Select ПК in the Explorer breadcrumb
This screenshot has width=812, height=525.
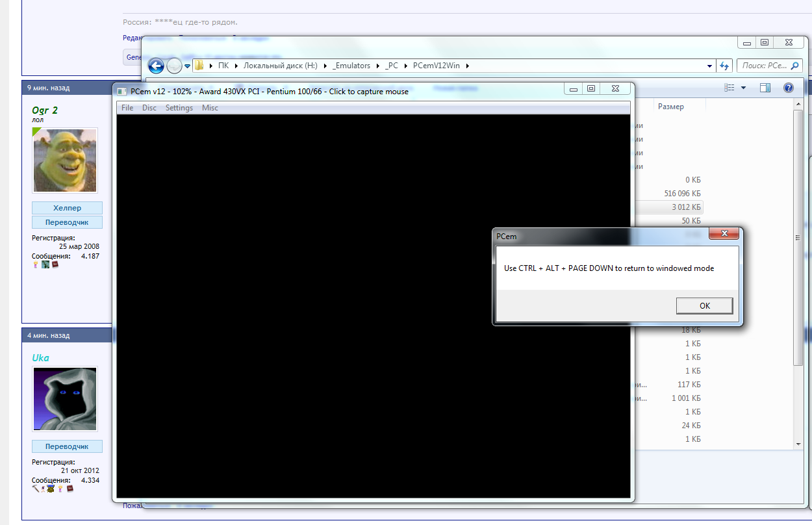[223, 66]
